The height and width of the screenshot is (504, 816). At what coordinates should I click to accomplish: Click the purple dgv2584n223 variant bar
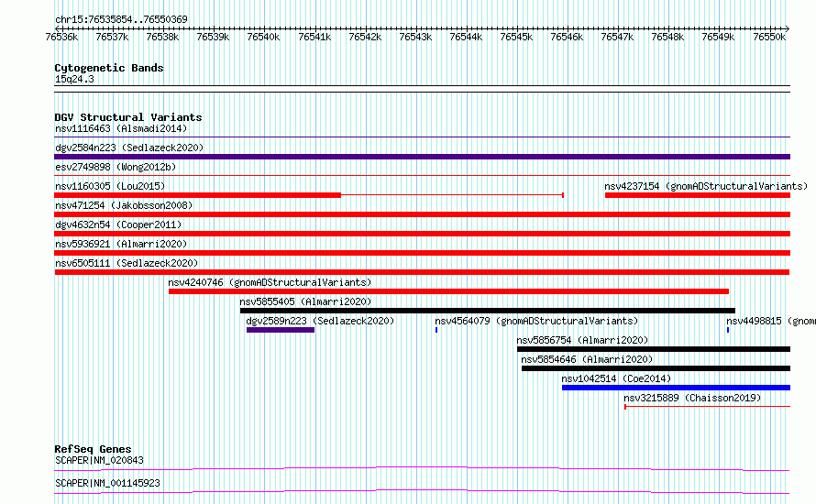(x=422, y=157)
